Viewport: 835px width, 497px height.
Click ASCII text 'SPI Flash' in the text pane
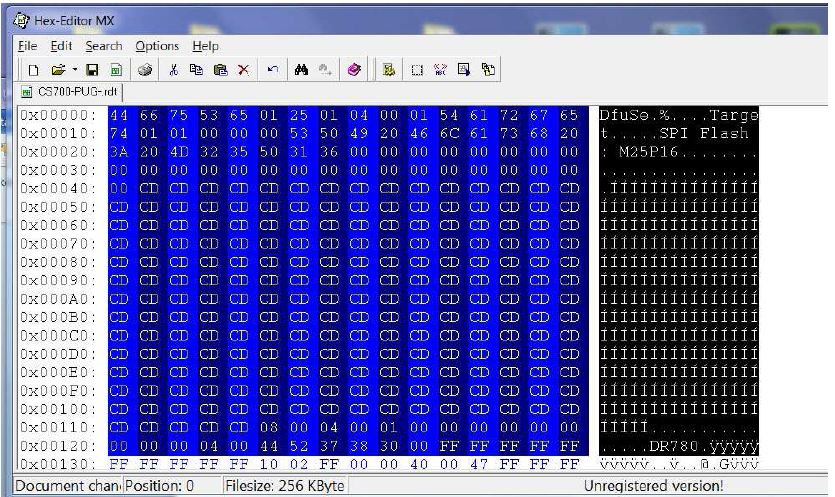(x=703, y=133)
